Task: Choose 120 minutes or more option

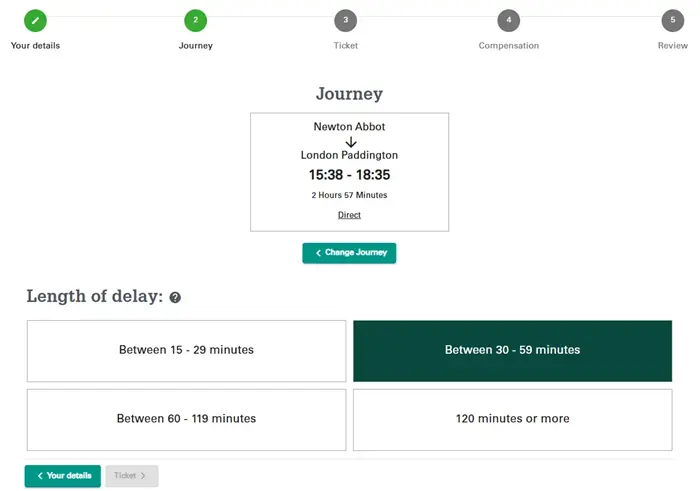Action: 512,420
